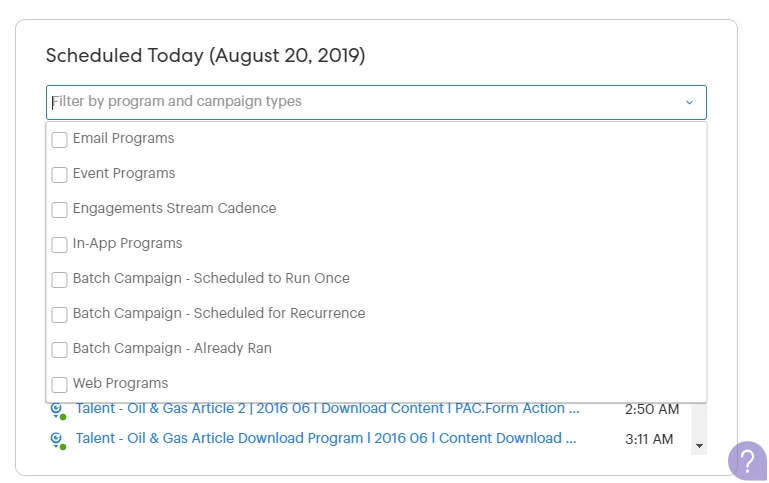This screenshot has width=769, height=483.
Task: Enable Engagements Stream Cadence filter checkbox
Action: (59, 209)
